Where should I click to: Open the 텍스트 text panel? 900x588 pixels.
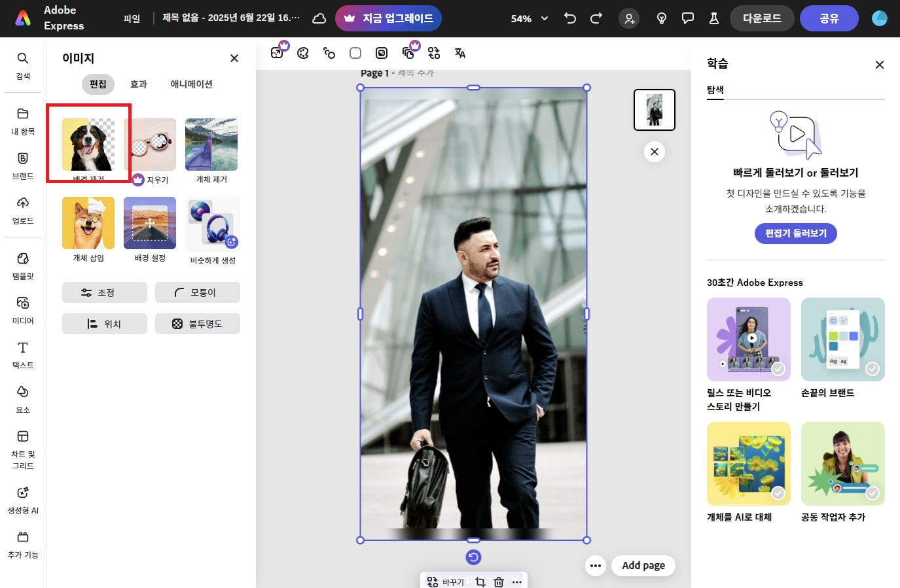click(23, 355)
